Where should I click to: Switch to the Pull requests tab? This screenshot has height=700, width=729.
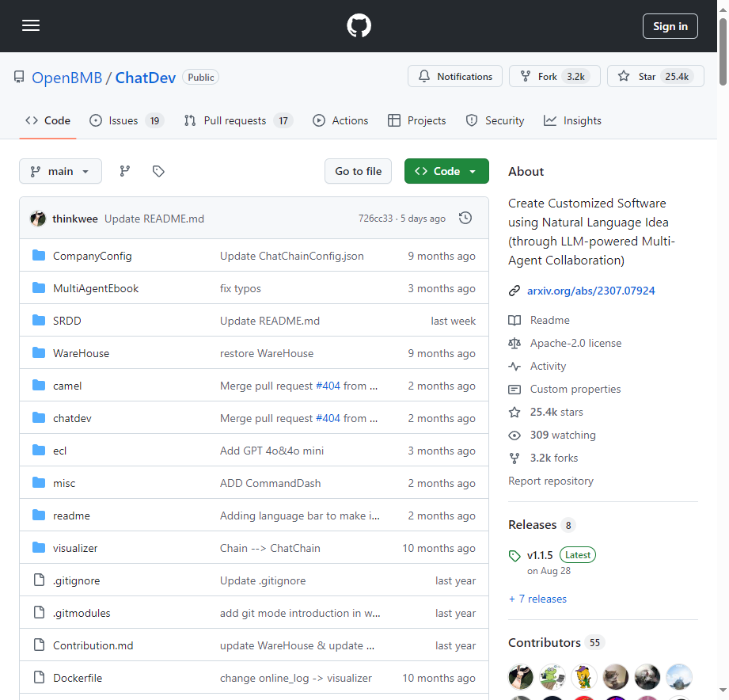(238, 121)
